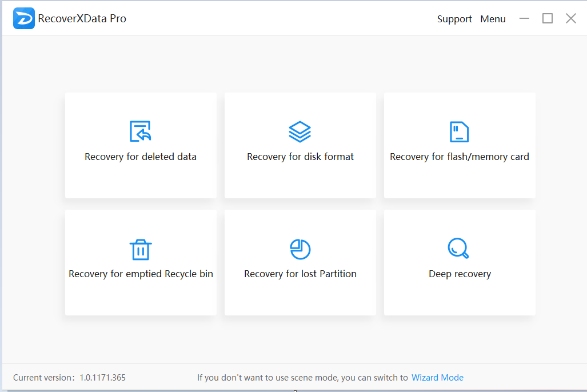Click the flash/memory card icon

pyautogui.click(x=459, y=131)
